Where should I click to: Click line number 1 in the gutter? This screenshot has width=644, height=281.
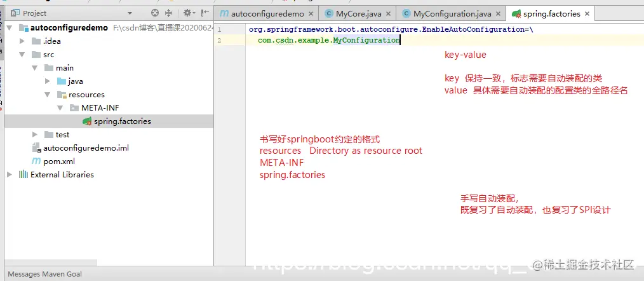(x=219, y=30)
